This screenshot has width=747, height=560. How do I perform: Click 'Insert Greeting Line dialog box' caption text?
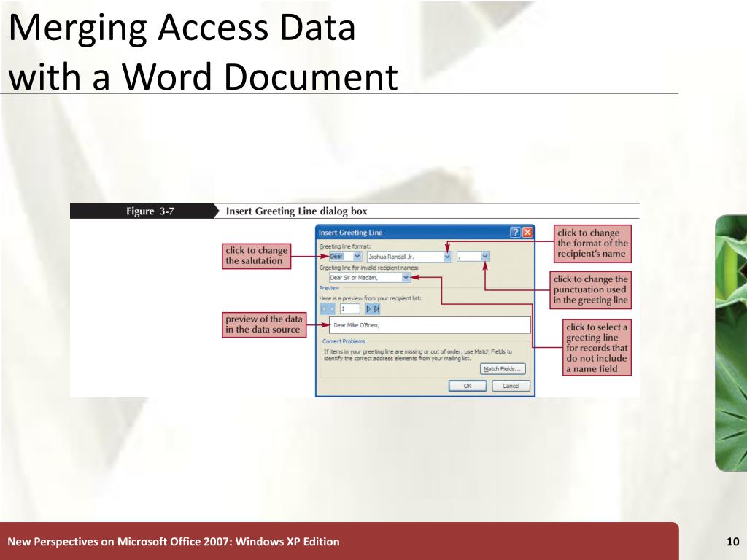coord(296,211)
